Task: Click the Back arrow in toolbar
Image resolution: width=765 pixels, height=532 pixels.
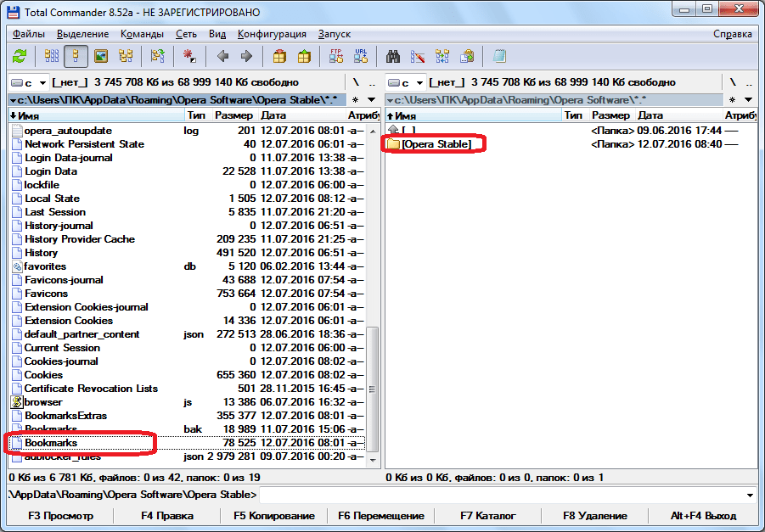Action: coord(222,57)
